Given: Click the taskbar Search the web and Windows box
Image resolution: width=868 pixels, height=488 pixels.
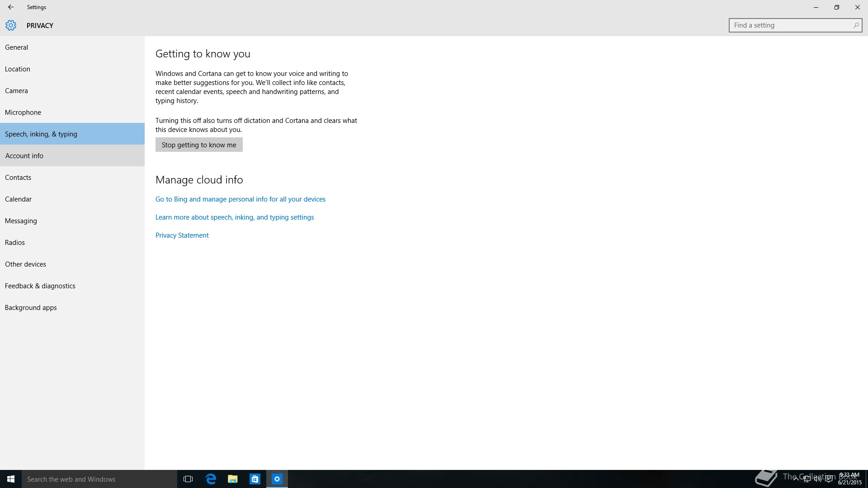Looking at the screenshot, I should tap(99, 479).
